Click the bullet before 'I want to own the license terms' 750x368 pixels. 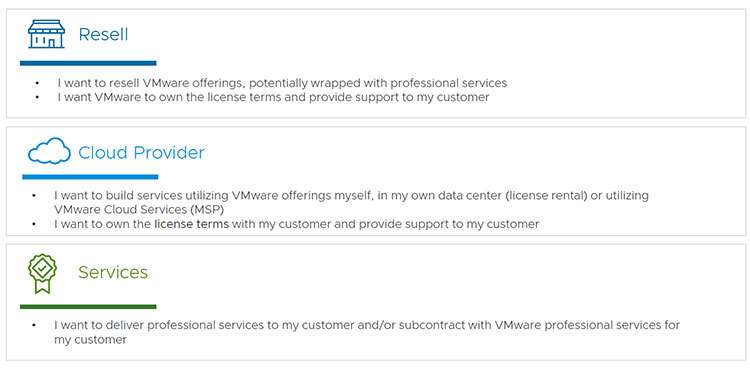pyautogui.click(x=34, y=224)
